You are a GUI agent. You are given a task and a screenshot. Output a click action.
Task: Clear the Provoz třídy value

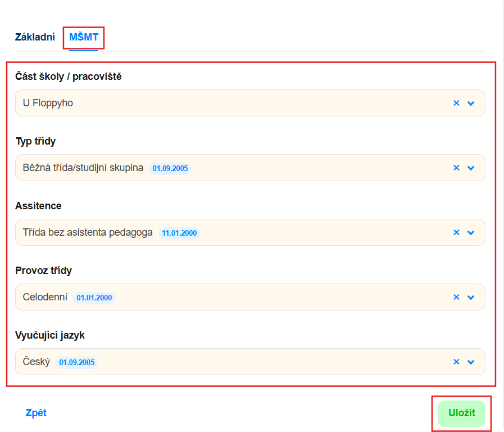coord(456,297)
